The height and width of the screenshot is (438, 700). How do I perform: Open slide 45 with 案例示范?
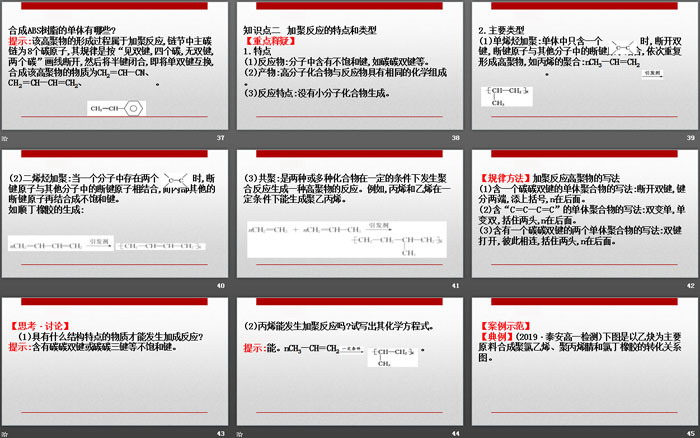coord(583,357)
